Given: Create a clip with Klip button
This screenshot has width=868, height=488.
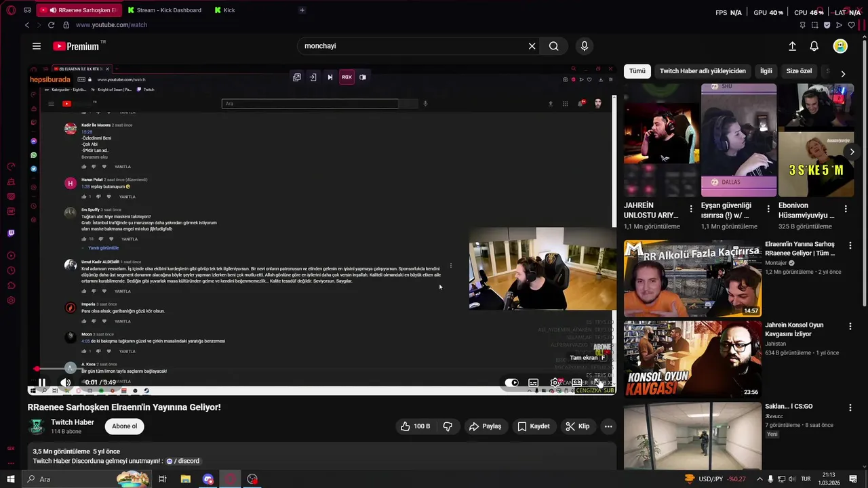Looking at the screenshot, I should click(578, 426).
